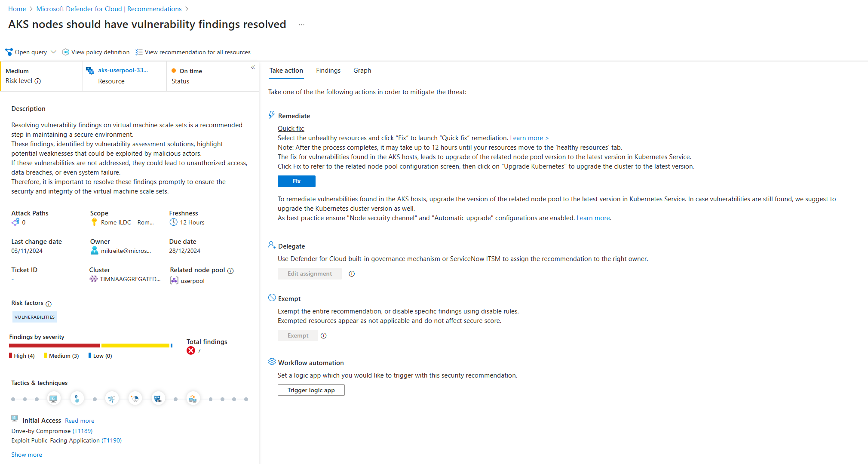Open the Graph tab
Viewport: 868px width, 464px height.
362,71
